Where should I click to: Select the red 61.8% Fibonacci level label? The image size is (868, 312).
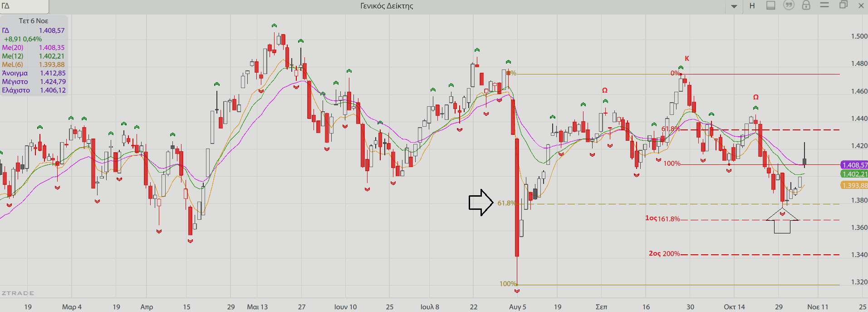click(x=671, y=129)
